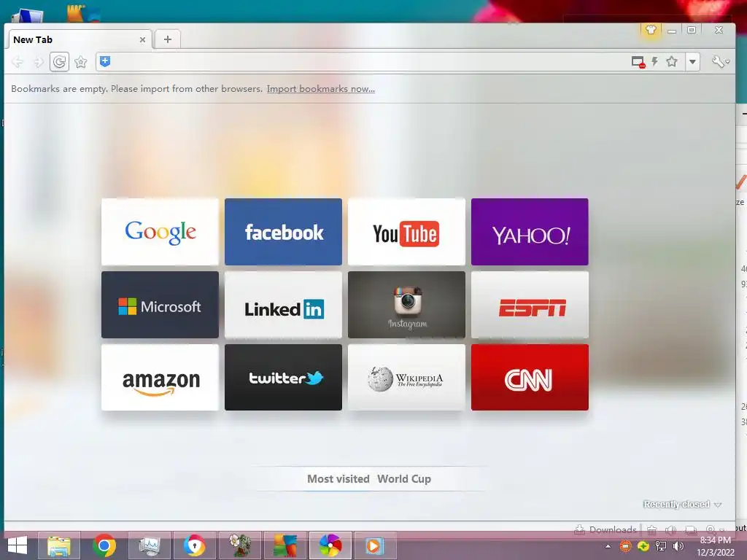Close the New Tab tab
The height and width of the screenshot is (560, 747).
coord(142,40)
